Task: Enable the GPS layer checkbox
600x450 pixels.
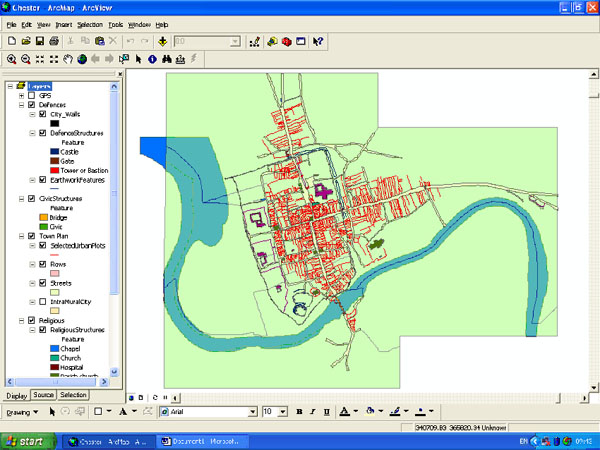Action: pos(31,95)
